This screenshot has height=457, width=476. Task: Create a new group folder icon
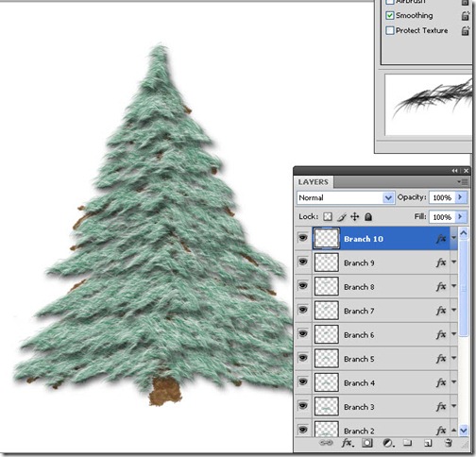click(x=408, y=443)
